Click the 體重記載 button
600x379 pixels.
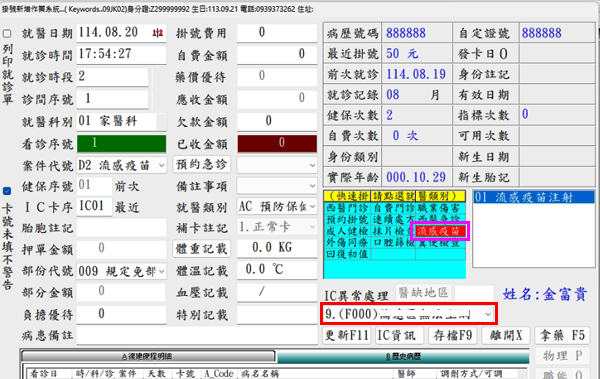tap(202, 249)
